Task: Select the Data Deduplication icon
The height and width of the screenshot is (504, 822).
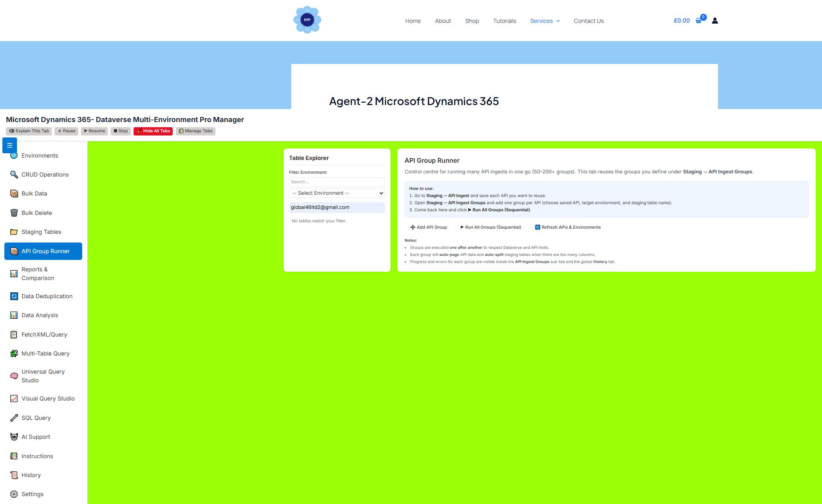Action: click(14, 296)
